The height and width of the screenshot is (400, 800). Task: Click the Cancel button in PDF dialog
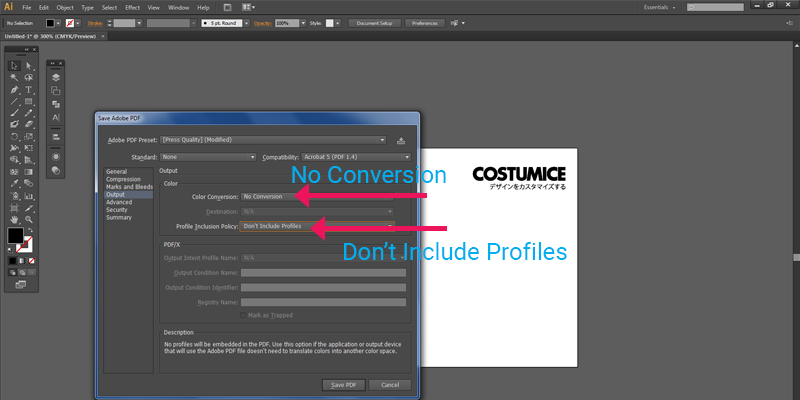point(390,385)
